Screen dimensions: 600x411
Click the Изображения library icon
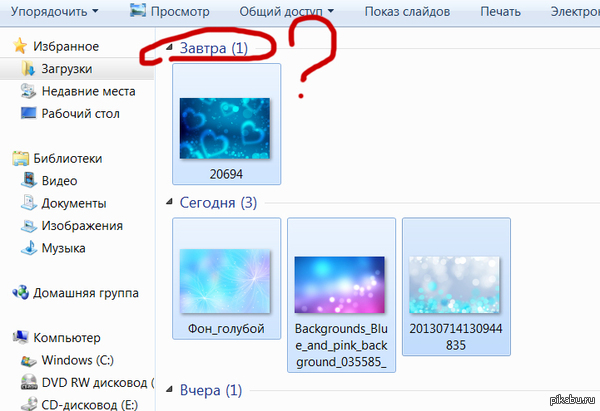pyautogui.click(x=28, y=226)
